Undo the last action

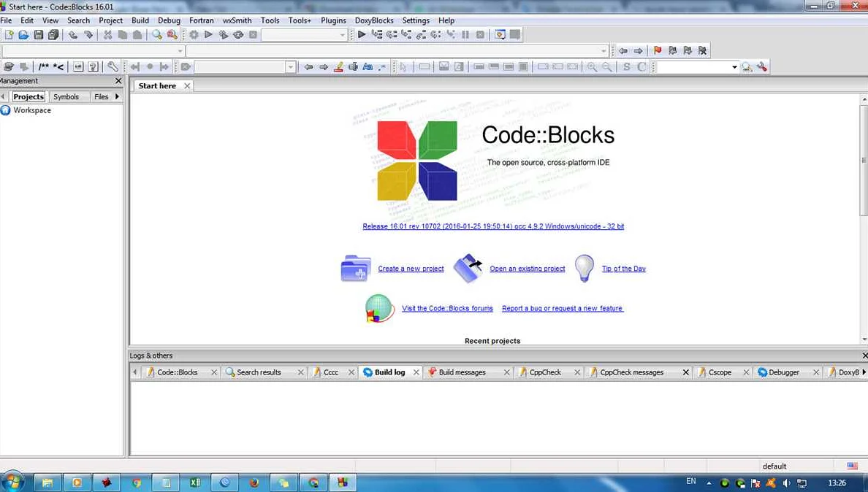click(x=72, y=34)
